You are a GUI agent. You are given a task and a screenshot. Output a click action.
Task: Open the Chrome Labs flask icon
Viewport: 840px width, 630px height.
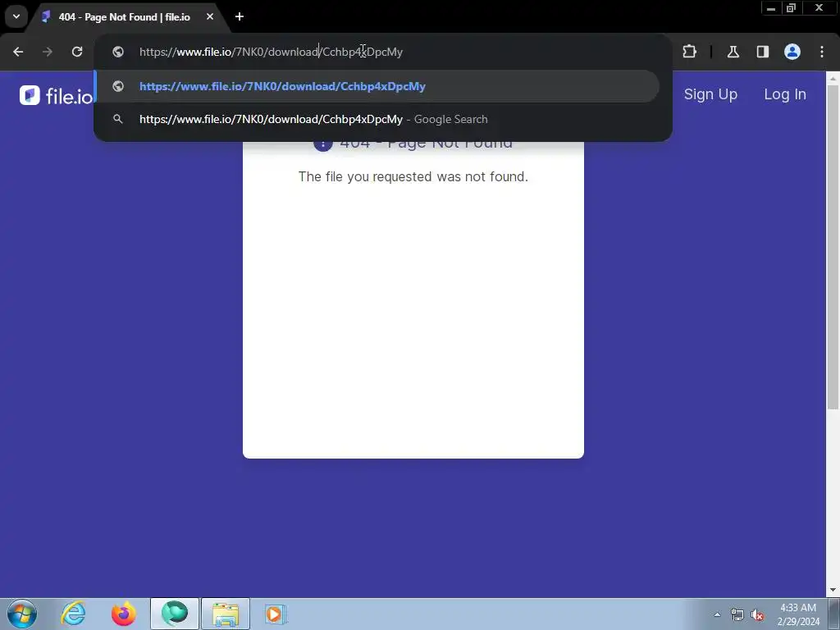point(733,52)
